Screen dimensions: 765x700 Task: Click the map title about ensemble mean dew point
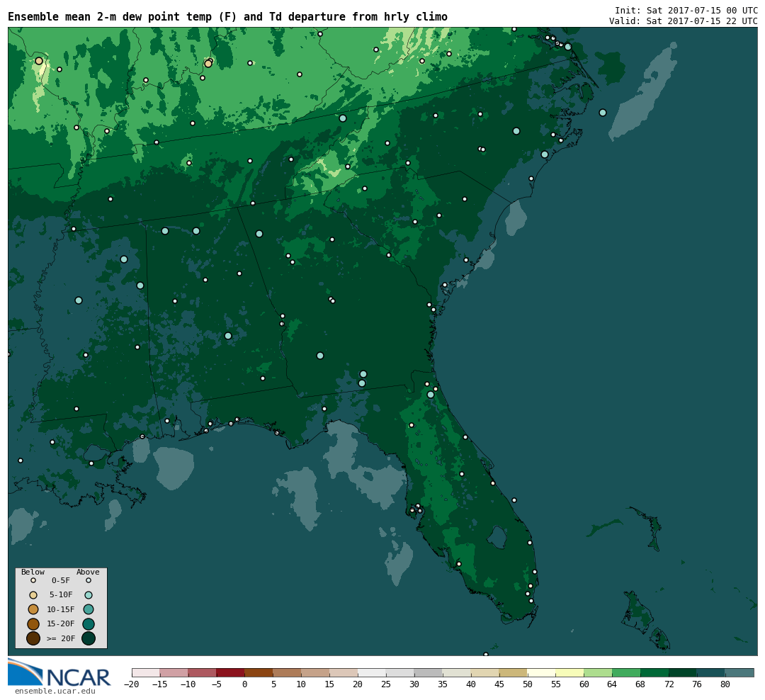(228, 17)
